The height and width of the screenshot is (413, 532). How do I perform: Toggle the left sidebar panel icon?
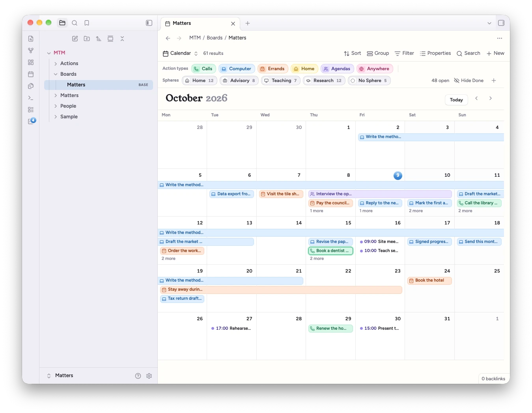(149, 23)
